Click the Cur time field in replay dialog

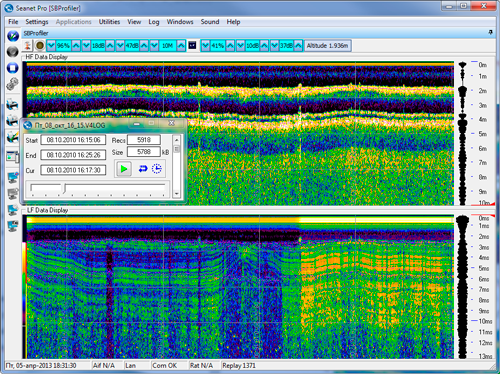73,170
